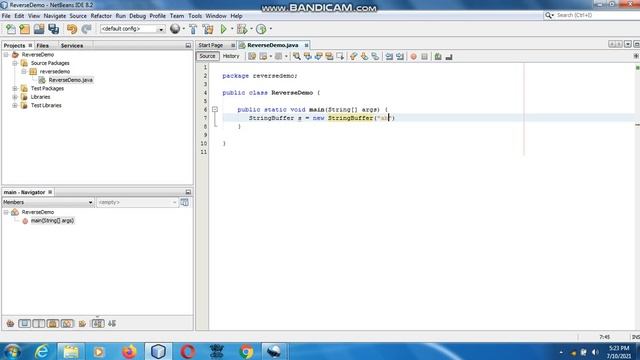
Task: Expand the Test Libraries node
Action: click(15, 106)
